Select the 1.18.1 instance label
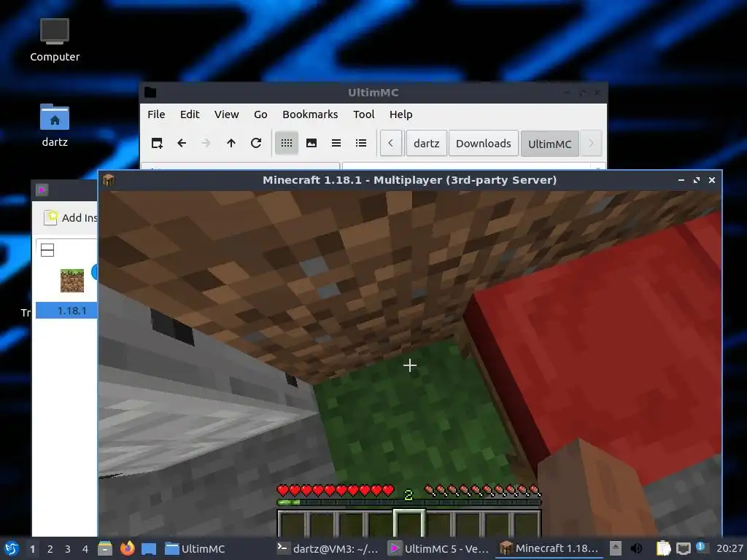 click(x=71, y=311)
